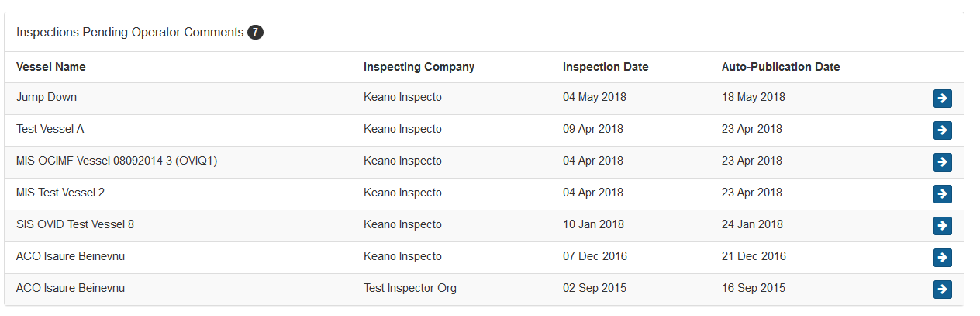Click arrow icon for Test Vessel A
This screenshot has width=980, height=316.
pos(942,130)
